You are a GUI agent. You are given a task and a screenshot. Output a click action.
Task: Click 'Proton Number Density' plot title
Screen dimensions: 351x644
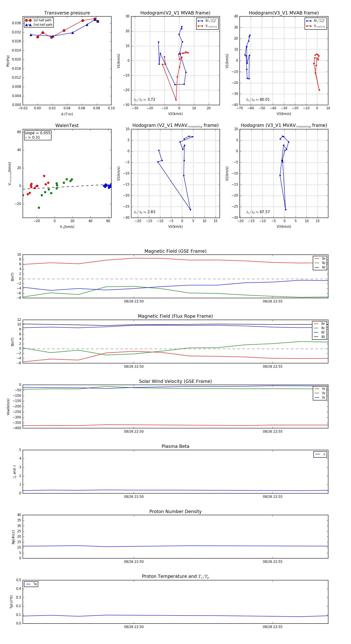click(x=175, y=511)
